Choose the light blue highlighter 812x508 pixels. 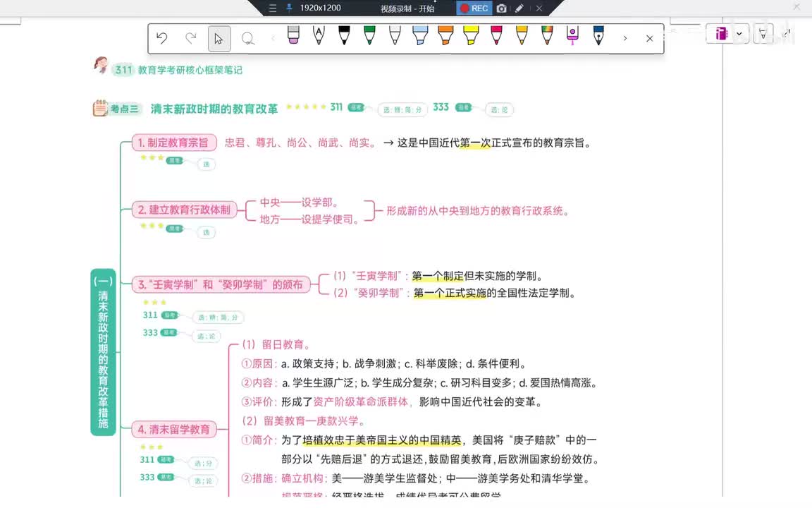[x=420, y=35]
